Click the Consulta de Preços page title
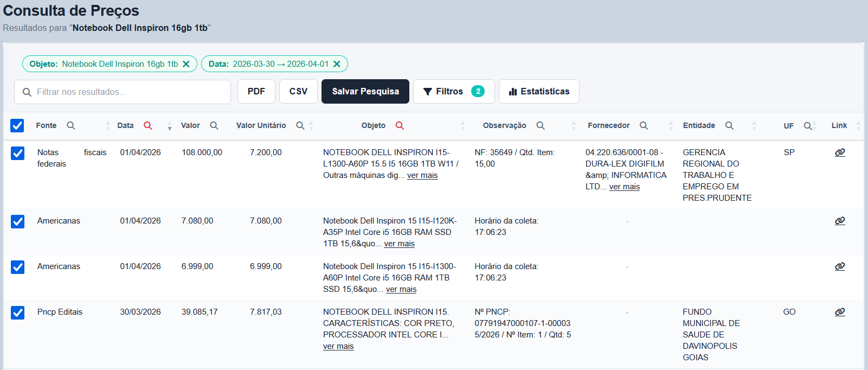 (71, 10)
